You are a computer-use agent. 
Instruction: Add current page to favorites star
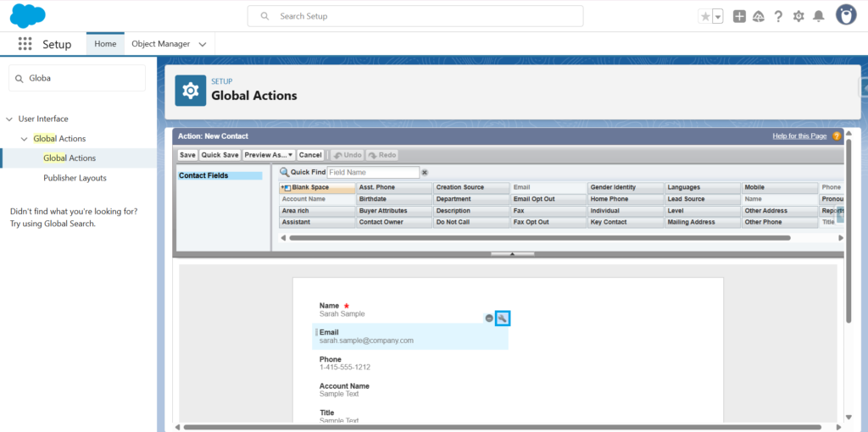[x=705, y=16]
